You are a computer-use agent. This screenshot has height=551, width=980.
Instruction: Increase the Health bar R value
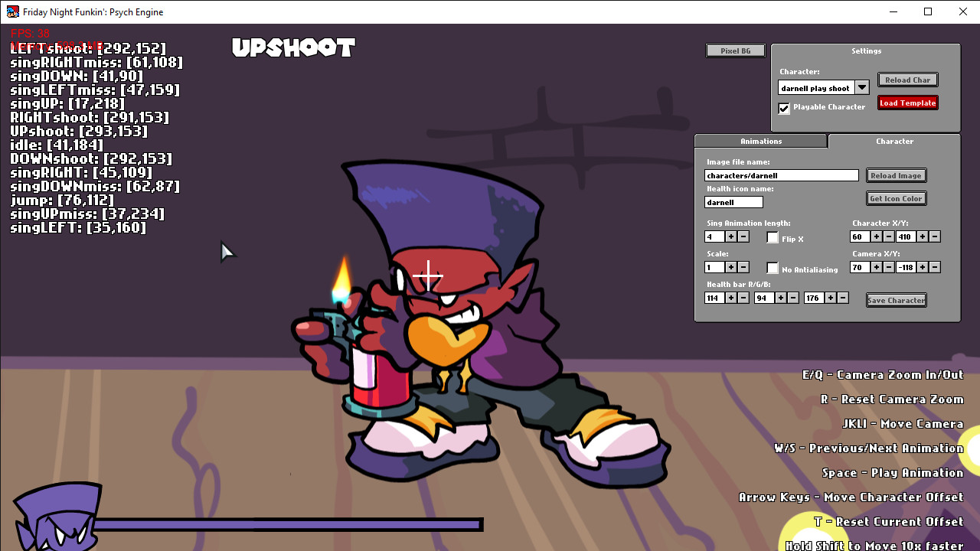pyautogui.click(x=730, y=298)
